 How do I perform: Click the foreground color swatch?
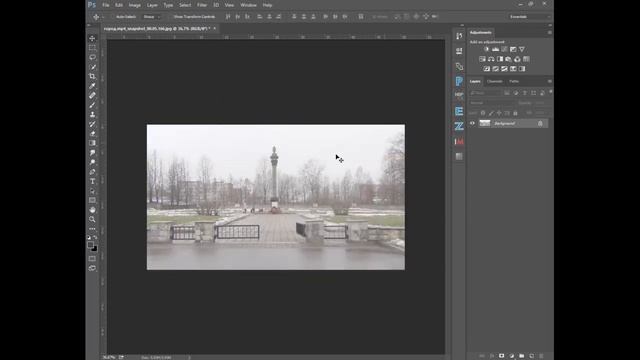90,244
